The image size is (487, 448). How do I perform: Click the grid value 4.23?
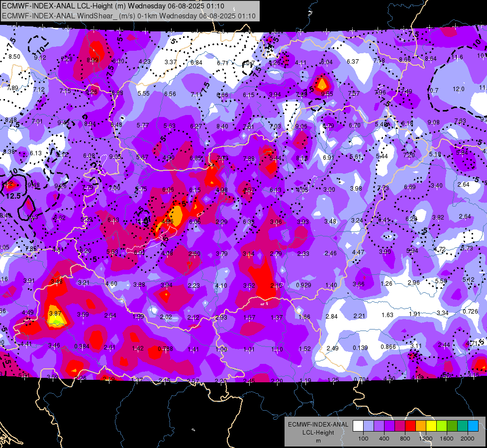[145, 62]
